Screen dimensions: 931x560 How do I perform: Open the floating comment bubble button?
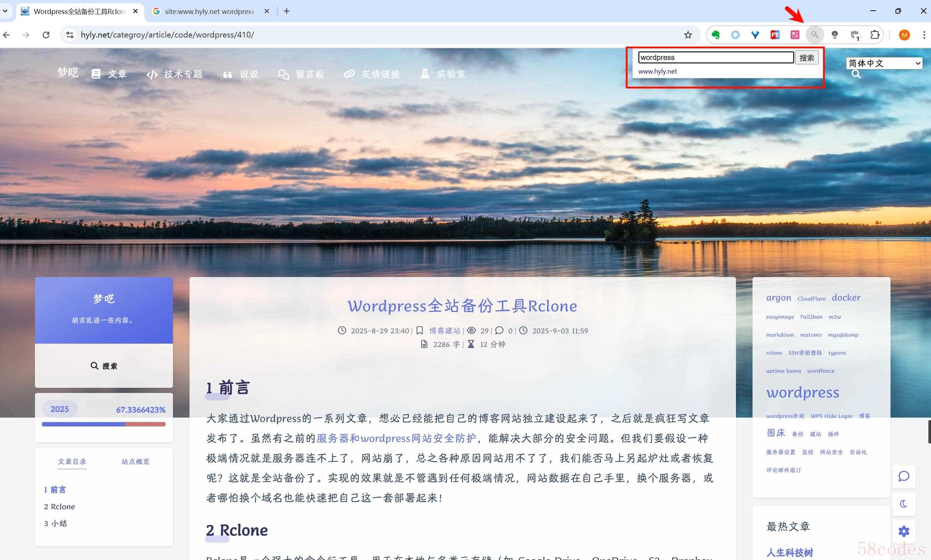(x=903, y=476)
